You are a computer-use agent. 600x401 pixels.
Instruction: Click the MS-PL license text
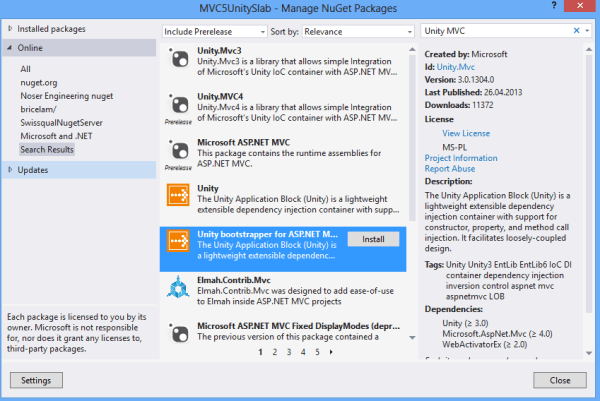point(454,147)
